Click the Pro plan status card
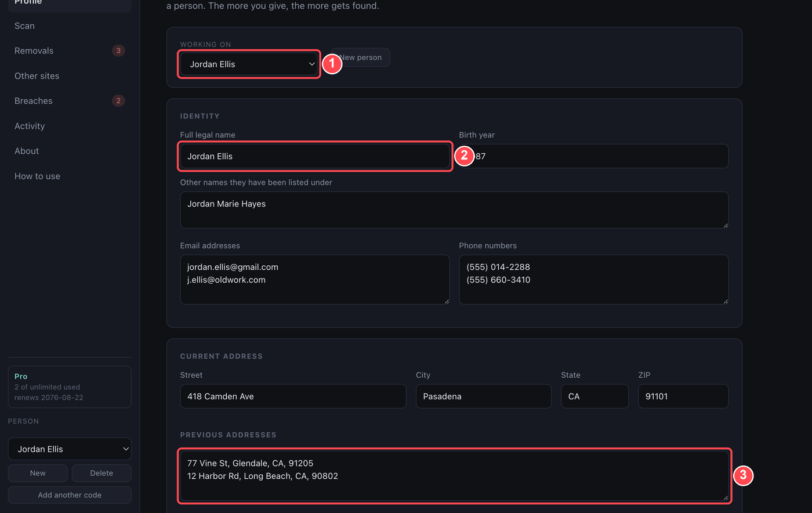This screenshot has height=513, width=812. coord(70,387)
